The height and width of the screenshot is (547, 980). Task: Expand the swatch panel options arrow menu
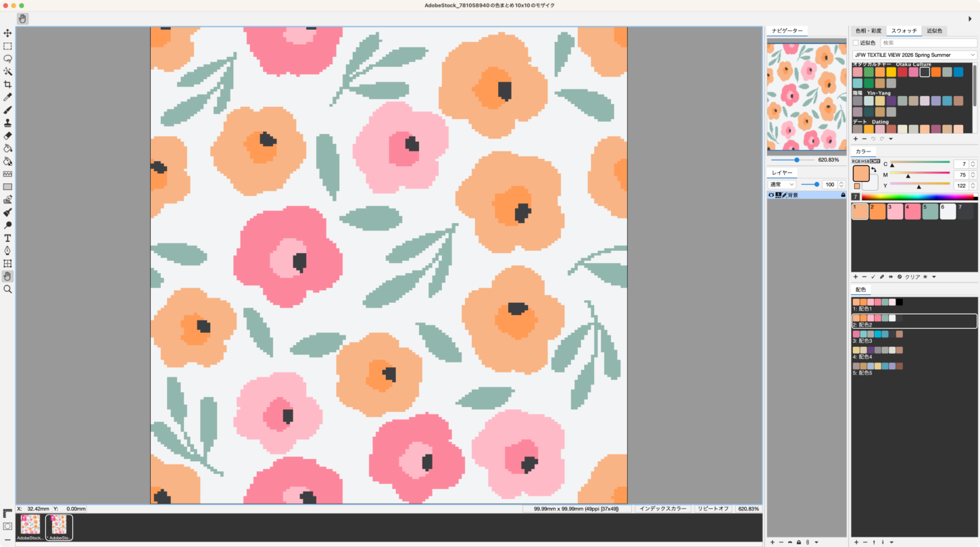(891, 139)
